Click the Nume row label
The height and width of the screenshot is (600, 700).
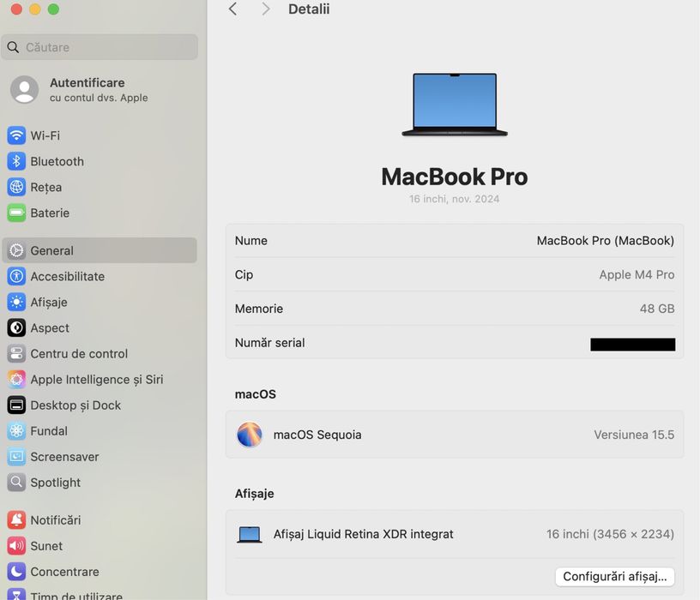click(250, 241)
